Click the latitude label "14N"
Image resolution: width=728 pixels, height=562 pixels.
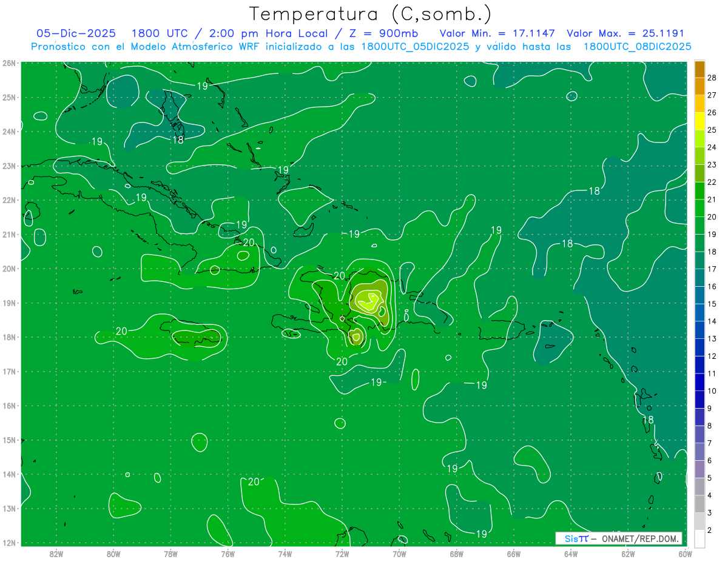pyautogui.click(x=9, y=474)
